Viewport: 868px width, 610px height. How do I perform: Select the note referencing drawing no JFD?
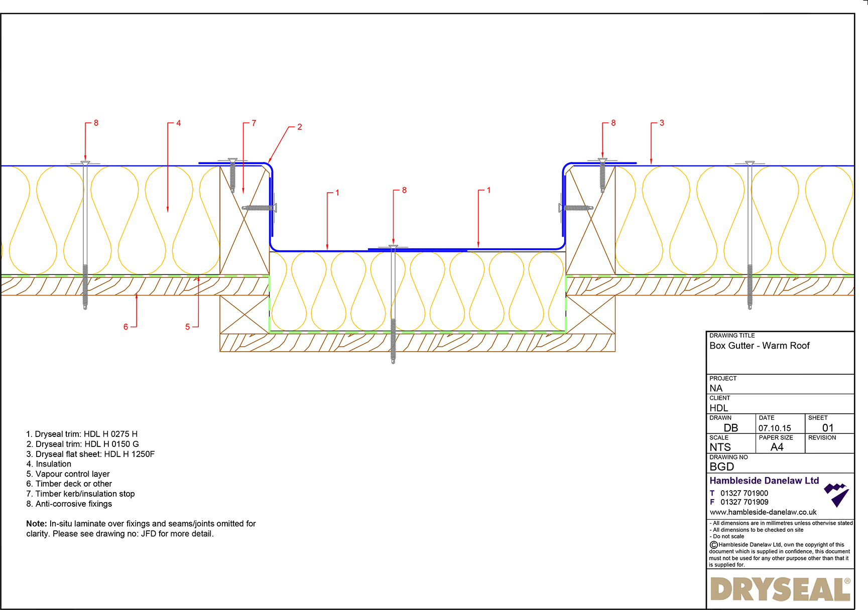pyautogui.click(x=141, y=529)
